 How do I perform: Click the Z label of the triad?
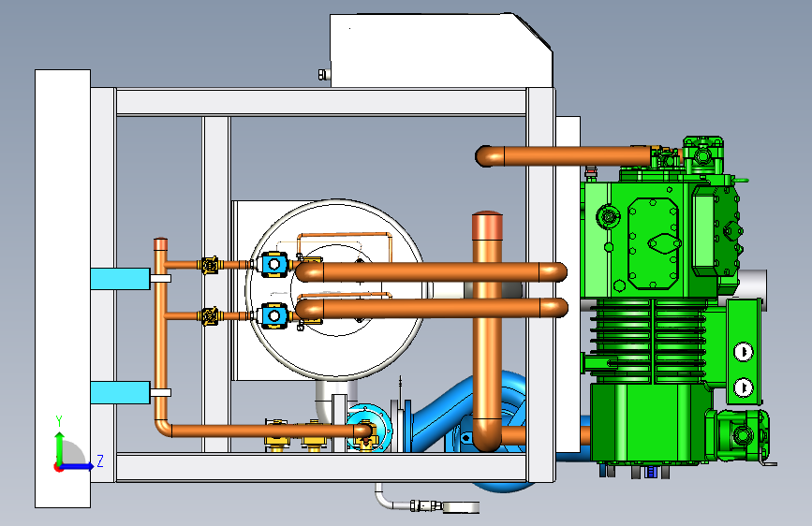tap(100, 460)
